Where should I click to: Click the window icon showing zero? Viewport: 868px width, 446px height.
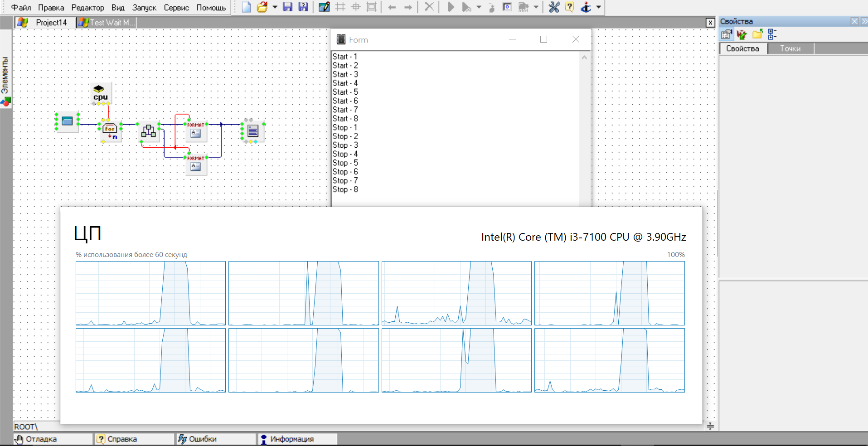point(507,7)
